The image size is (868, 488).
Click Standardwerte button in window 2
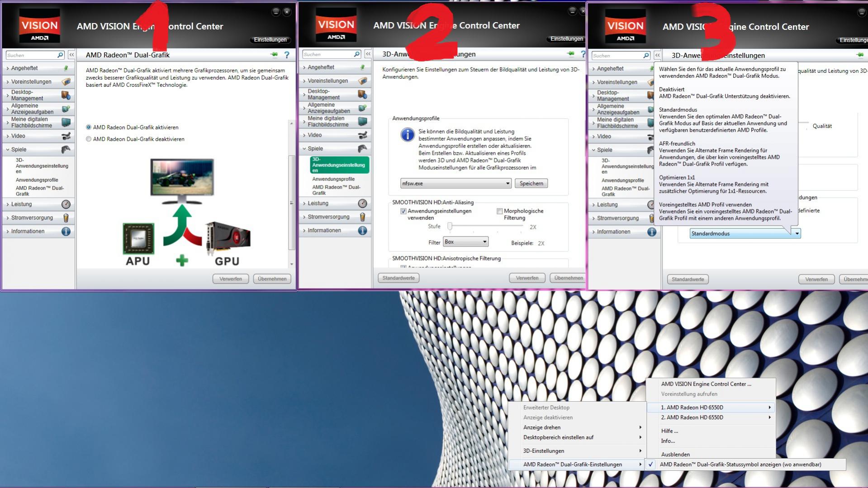[x=398, y=278]
